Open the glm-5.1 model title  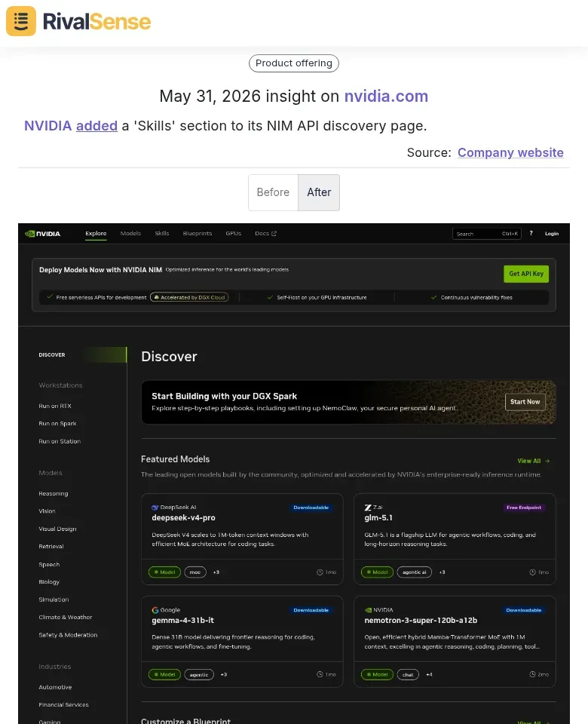pos(378,518)
